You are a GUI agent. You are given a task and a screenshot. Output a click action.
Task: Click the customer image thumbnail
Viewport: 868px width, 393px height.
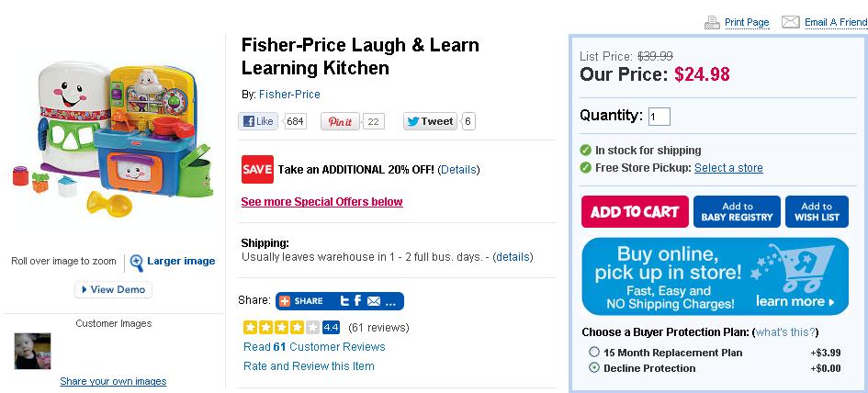33,351
